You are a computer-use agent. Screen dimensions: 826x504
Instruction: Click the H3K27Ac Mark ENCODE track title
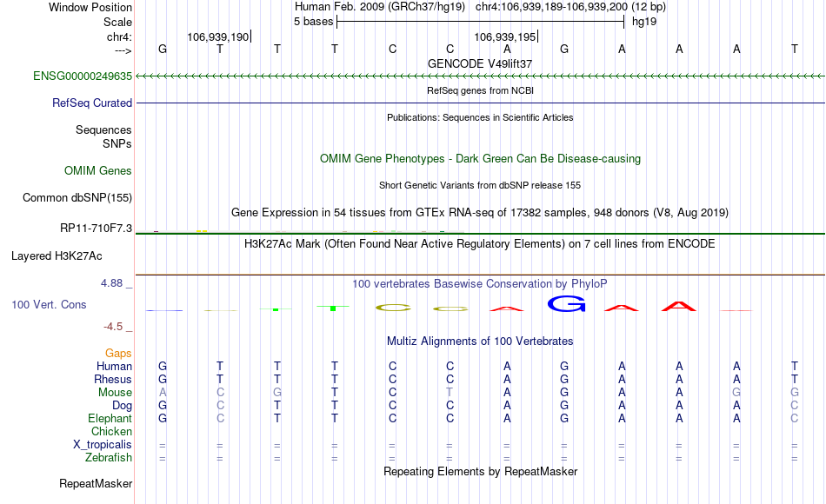(x=480, y=244)
